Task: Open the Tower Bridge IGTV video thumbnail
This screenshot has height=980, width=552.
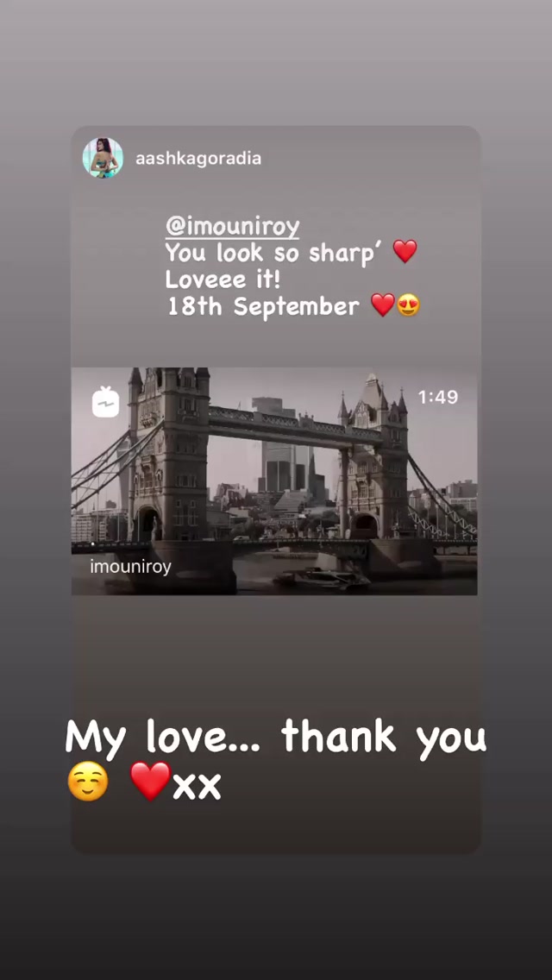Action: point(274,481)
